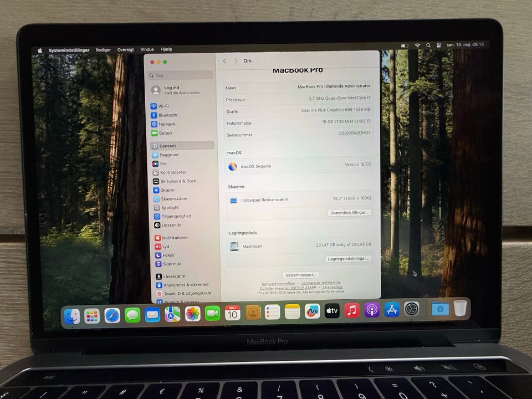Viewport: 532px width, 399px height.
Task: Open Anonymitet & sikkerhed settings
Action: pos(182,285)
